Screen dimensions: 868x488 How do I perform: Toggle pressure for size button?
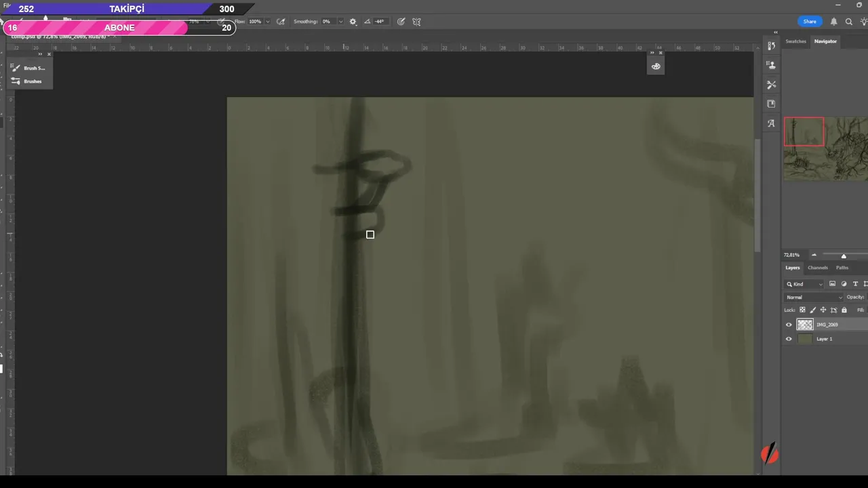pos(401,22)
